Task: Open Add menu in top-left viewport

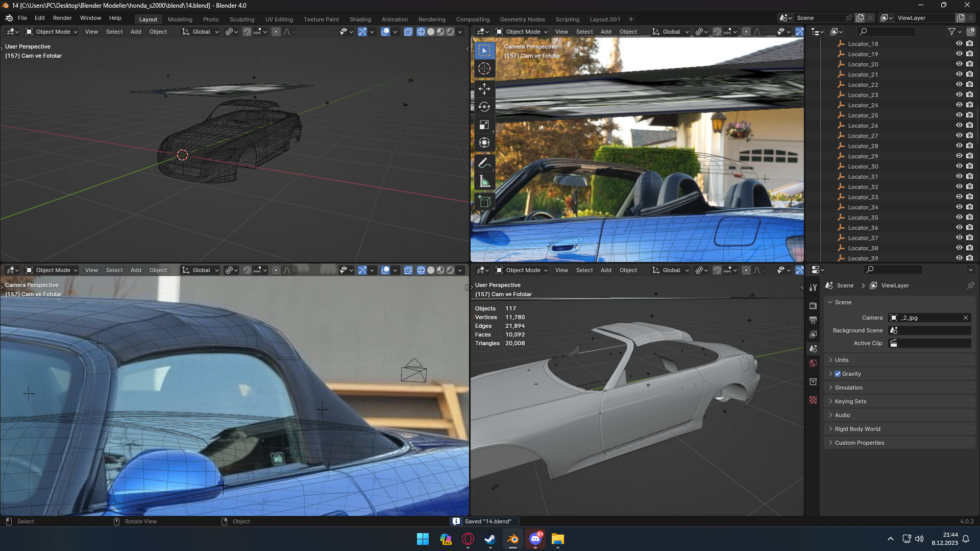Action: click(136, 32)
